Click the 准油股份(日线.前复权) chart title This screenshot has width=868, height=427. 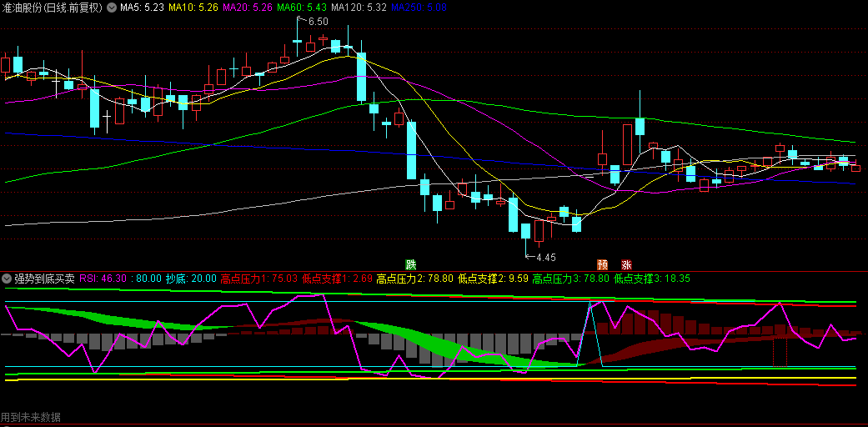click(x=53, y=8)
